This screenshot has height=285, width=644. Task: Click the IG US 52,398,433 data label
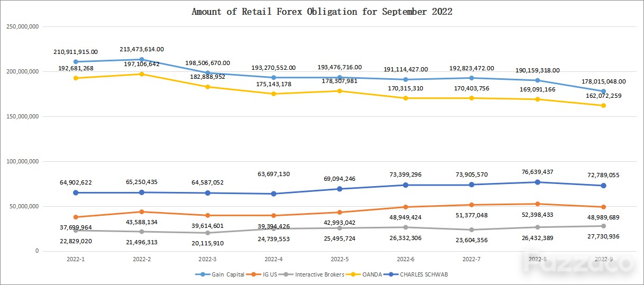point(537,215)
